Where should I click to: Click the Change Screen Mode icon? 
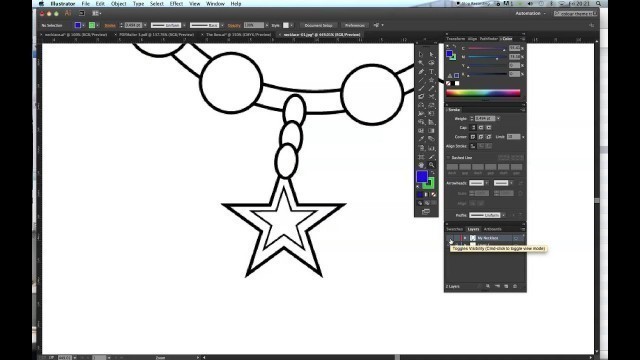click(x=426, y=211)
